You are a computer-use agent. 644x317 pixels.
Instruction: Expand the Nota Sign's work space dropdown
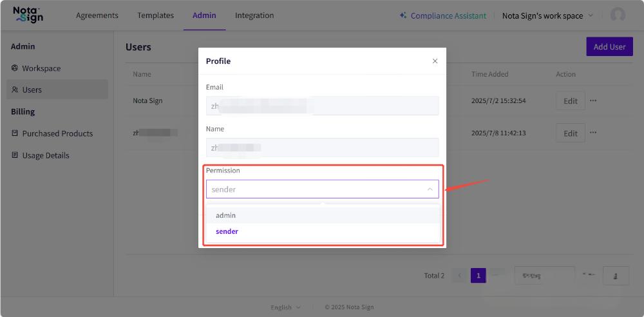pos(591,15)
